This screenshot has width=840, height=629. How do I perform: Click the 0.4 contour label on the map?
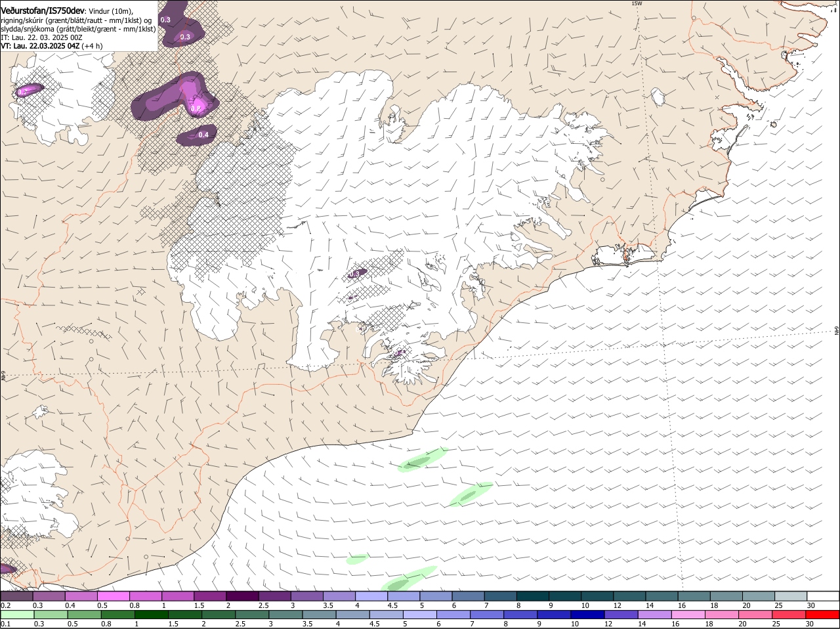click(203, 135)
